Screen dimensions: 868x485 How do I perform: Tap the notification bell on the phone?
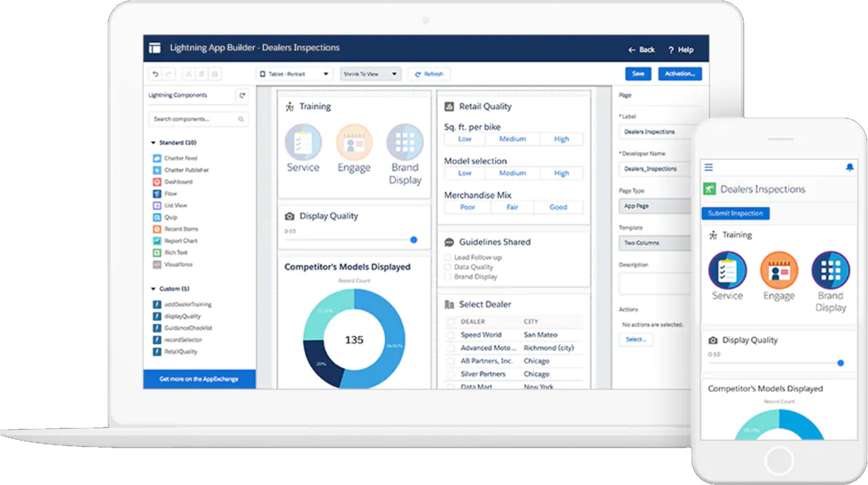click(849, 167)
